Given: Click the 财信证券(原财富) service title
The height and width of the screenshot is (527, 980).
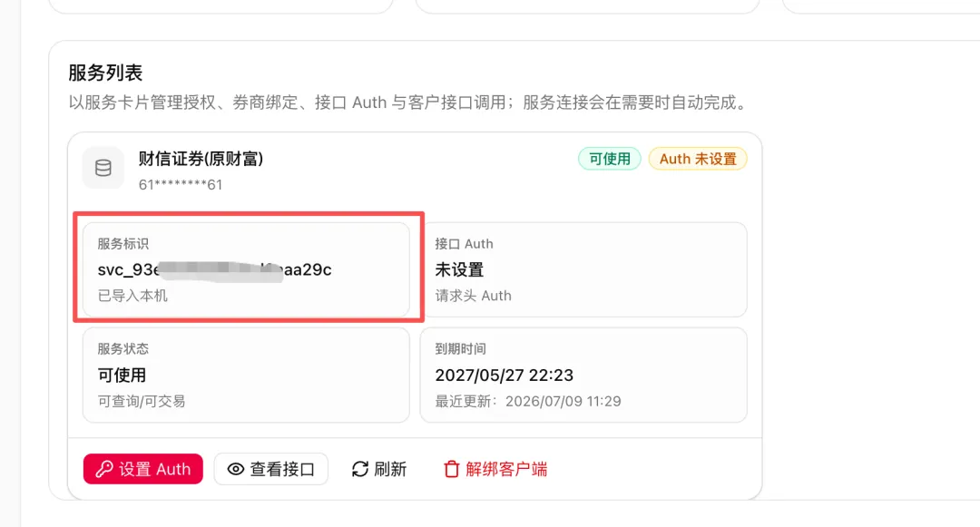Looking at the screenshot, I should click(x=201, y=160).
